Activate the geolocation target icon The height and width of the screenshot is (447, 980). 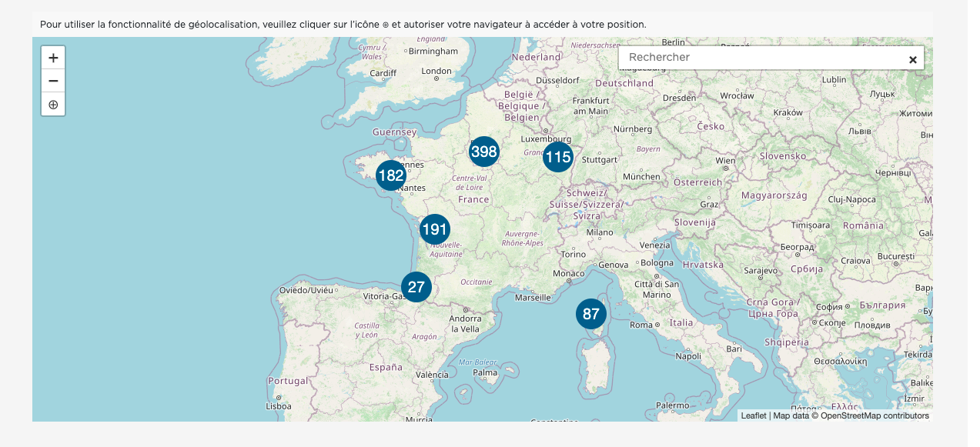point(53,105)
